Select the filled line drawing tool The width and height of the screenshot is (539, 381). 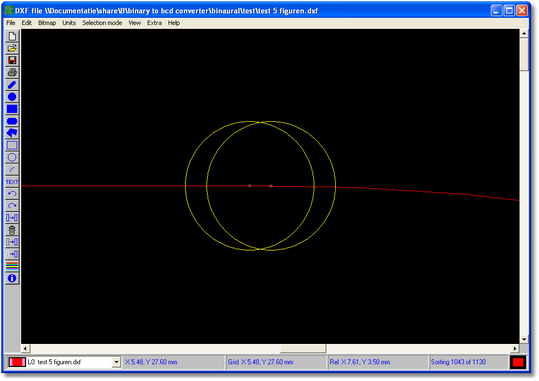tap(12, 85)
